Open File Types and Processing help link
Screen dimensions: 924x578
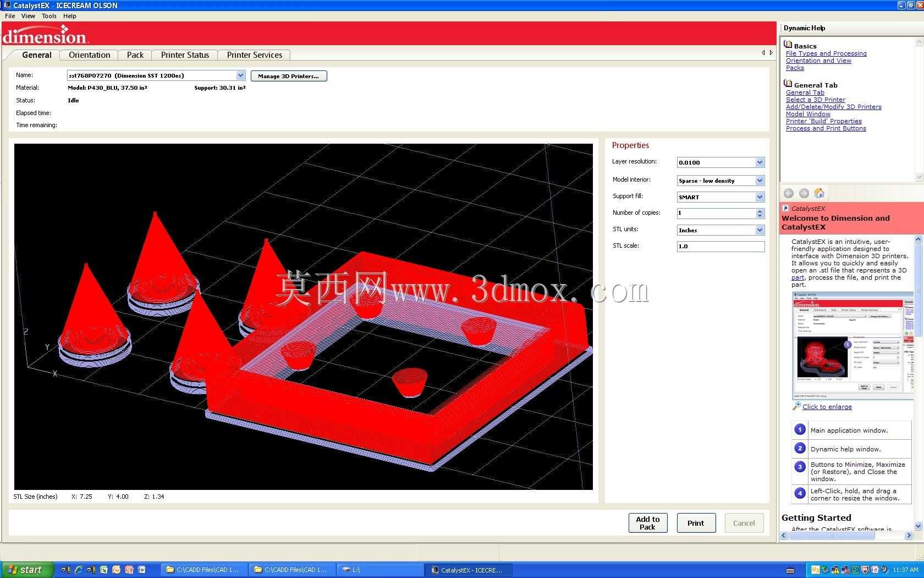click(826, 53)
